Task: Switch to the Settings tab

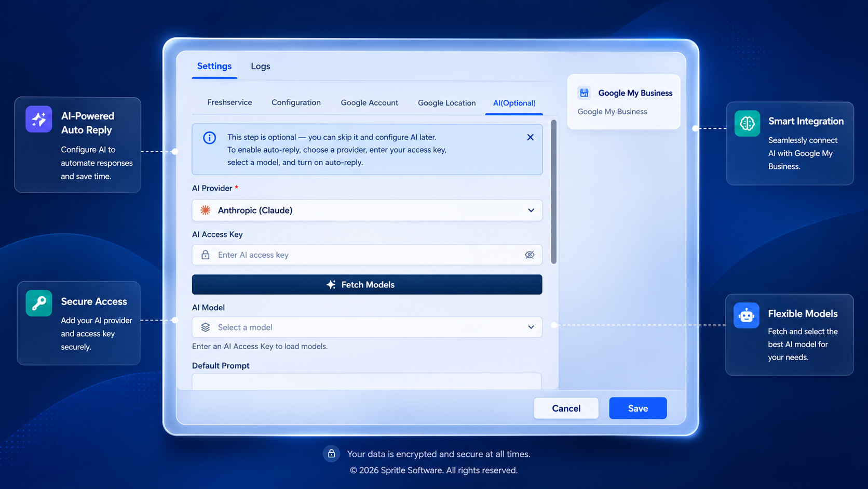Action: pos(214,66)
